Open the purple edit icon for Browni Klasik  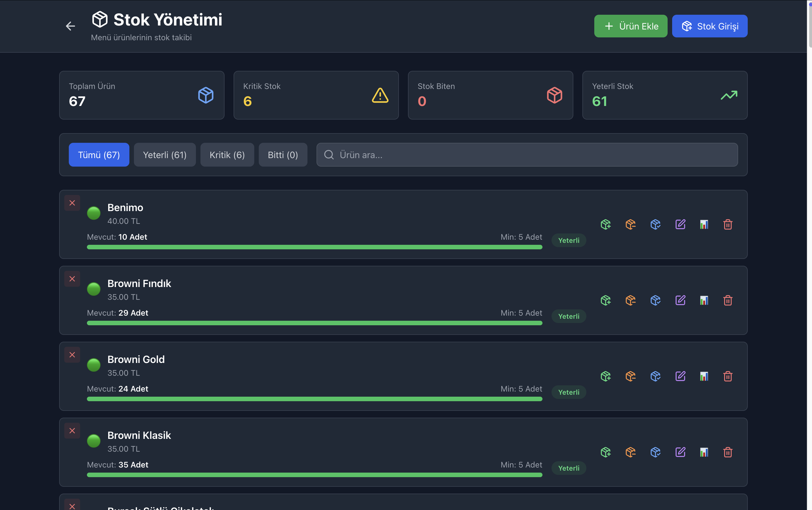680,452
